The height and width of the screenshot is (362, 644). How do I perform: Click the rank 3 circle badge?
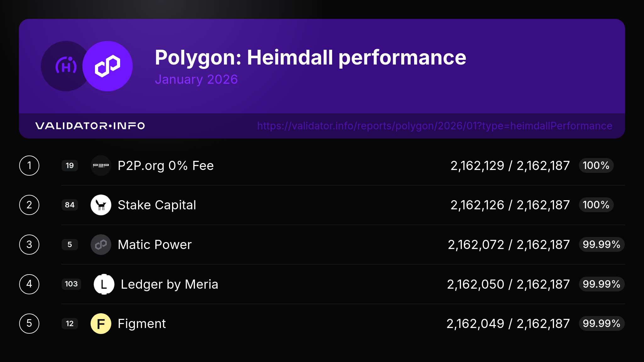pos(29,245)
